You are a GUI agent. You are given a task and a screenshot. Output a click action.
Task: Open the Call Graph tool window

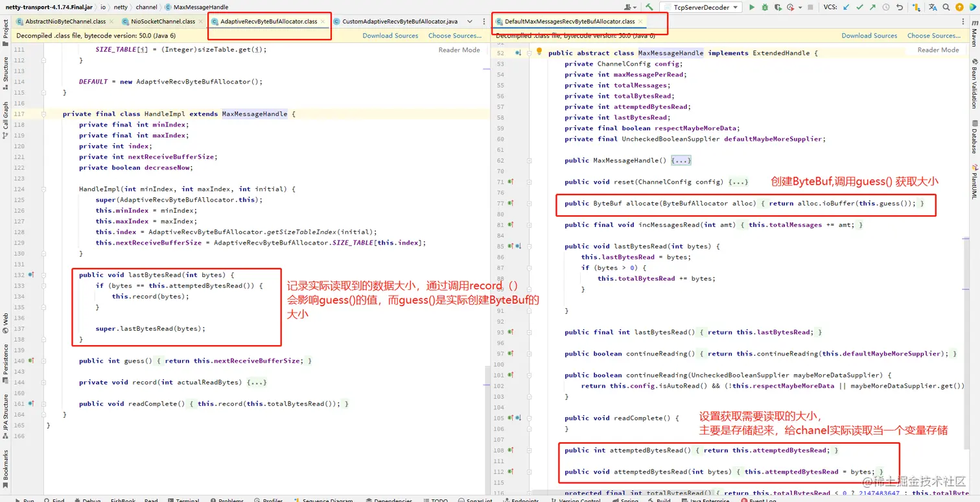5,120
